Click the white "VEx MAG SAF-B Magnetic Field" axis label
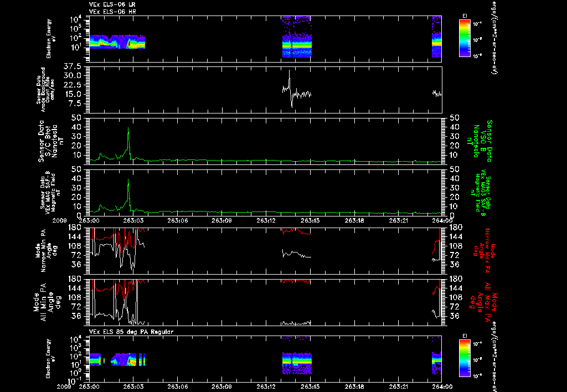The image size is (567, 392). point(50,192)
